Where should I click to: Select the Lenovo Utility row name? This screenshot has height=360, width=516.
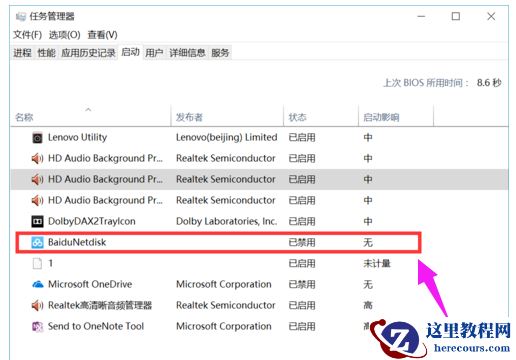coord(77,137)
